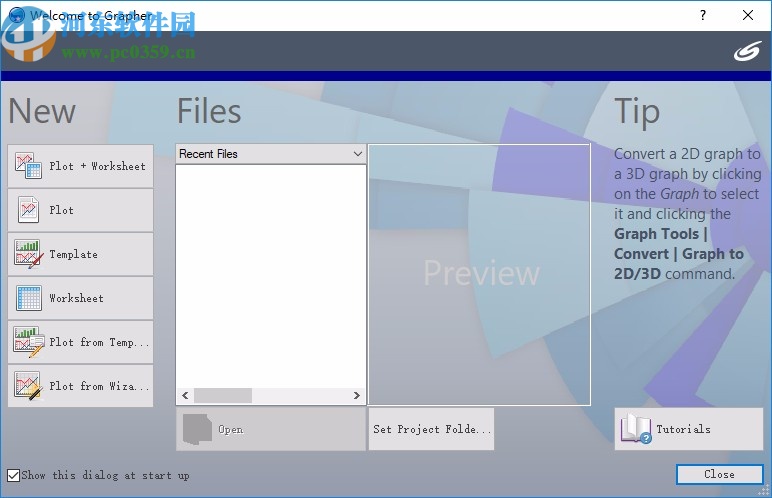Select Plot from Template option

click(80, 342)
